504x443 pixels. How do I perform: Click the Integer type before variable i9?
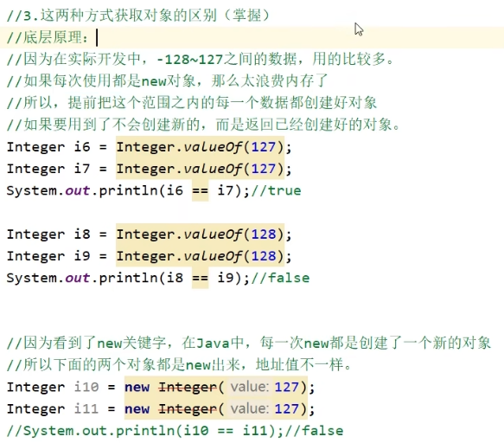[35, 256]
